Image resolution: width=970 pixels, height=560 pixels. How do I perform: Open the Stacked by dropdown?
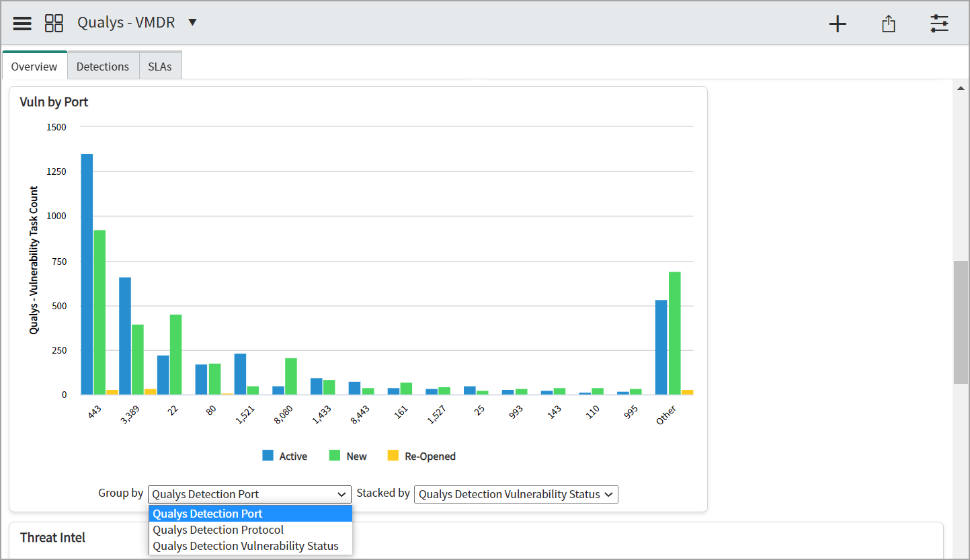pos(516,494)
